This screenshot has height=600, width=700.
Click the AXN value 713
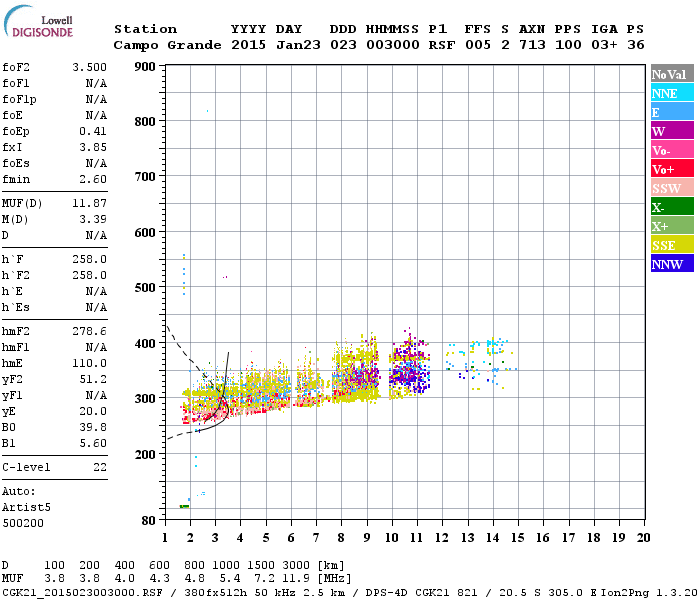(x=532, y=45)
